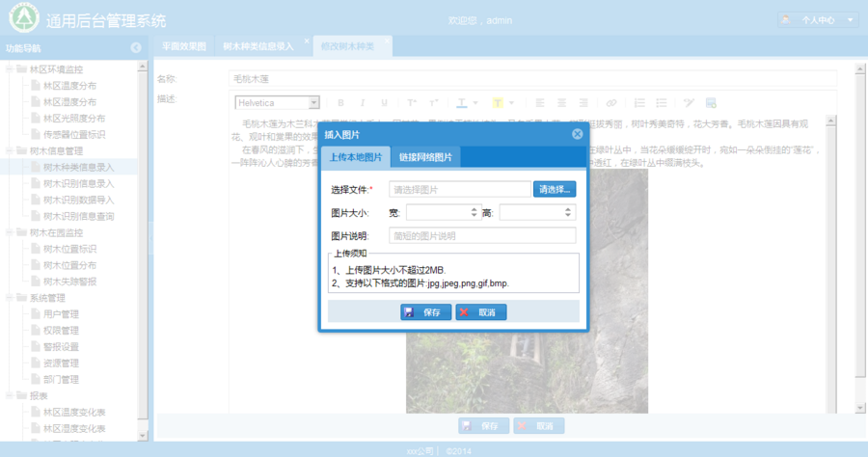The height and width of the screenshot is (457, 868).
Task: Align text left in editor toolbar
Action: tap(540, 103)
